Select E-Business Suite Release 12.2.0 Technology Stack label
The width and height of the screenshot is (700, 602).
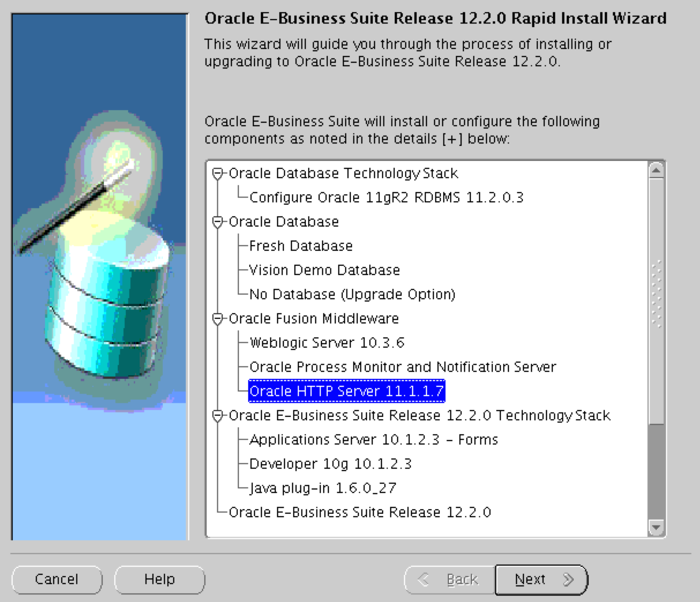coord(420,416)
